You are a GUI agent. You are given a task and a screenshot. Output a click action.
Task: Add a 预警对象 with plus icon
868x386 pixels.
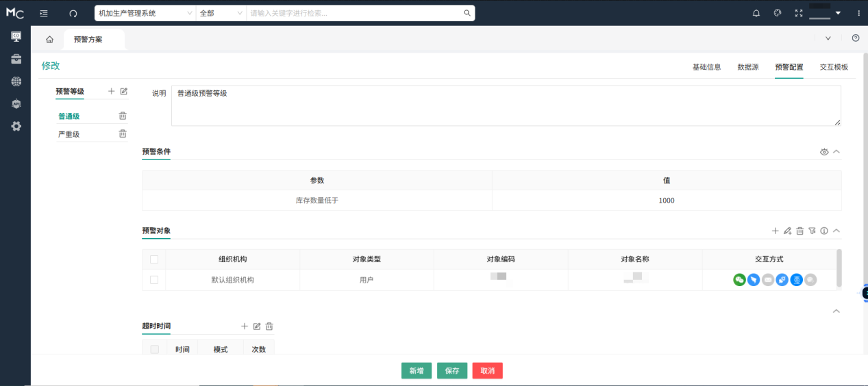[776, 231]
